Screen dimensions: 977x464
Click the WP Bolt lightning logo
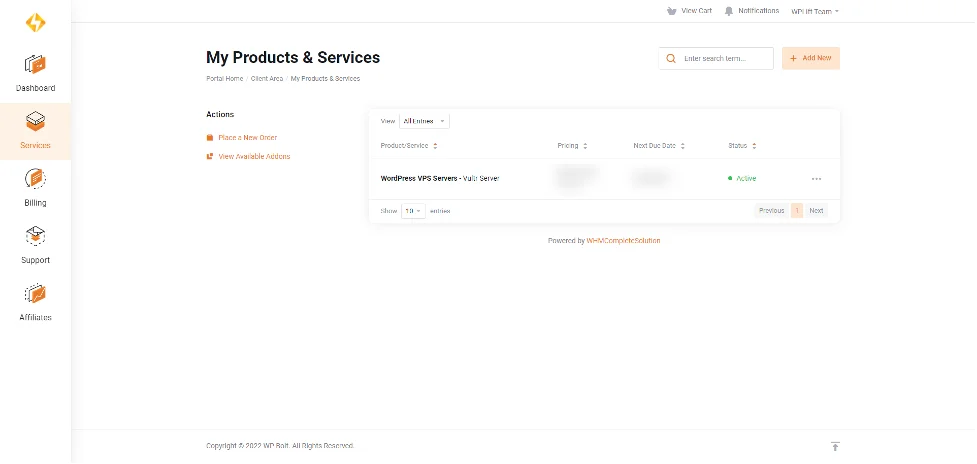pos(36,22)
